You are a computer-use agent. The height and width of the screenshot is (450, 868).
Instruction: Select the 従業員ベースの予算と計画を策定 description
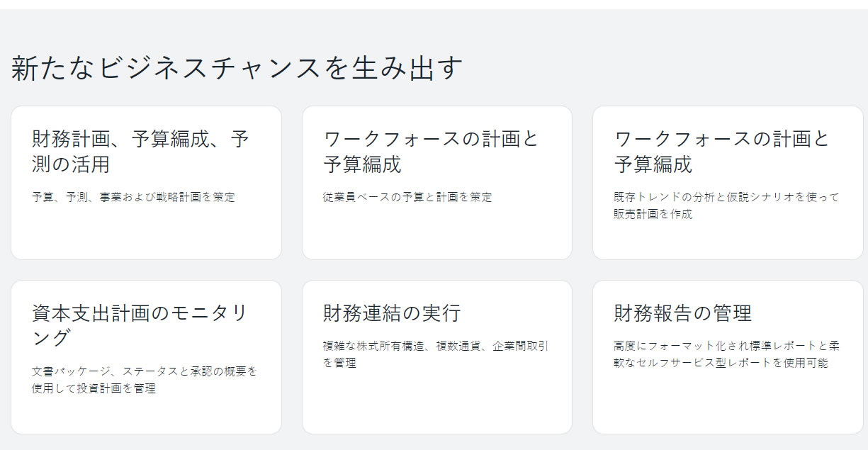pyautogui.click(x=407, y=197)
